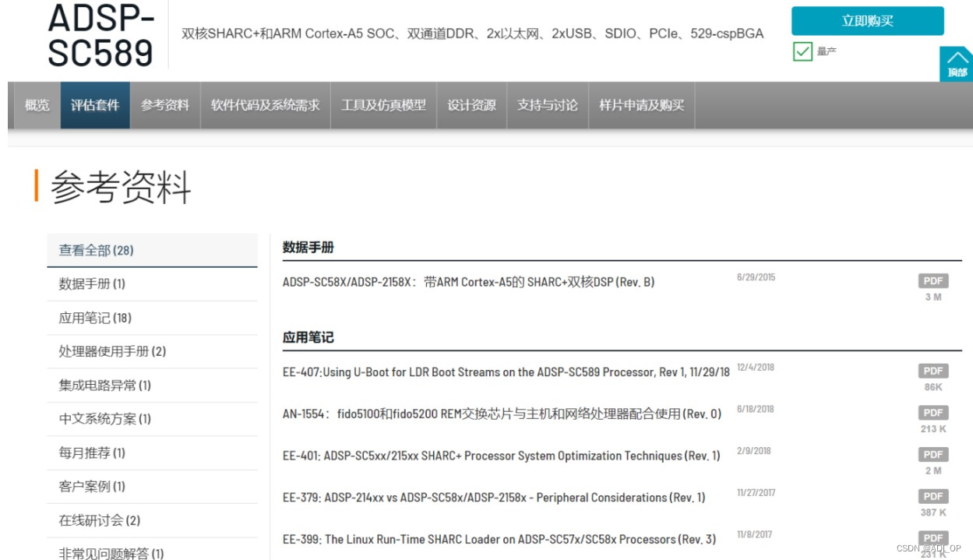Image resolution: width=973 pixels, height=560 pixels.
Task: Open the 支持与讨论 tab
Action: pyautogui.click(x=548, y=105)
